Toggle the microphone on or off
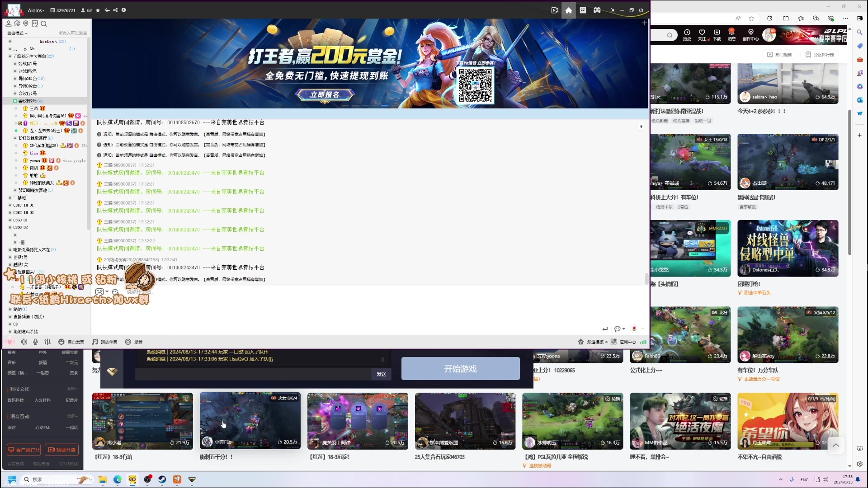868x488 pixels. (x=35, y=342)
